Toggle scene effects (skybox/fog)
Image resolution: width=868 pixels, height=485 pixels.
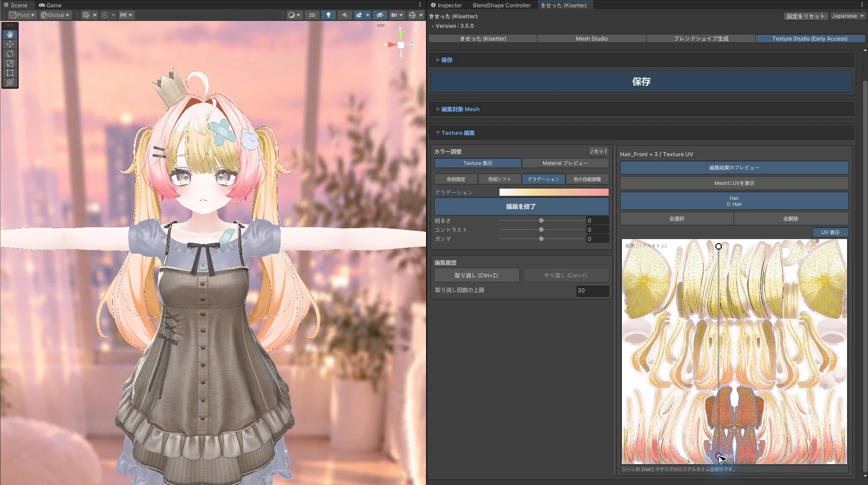pyautogui.click(x=359, y=15)
